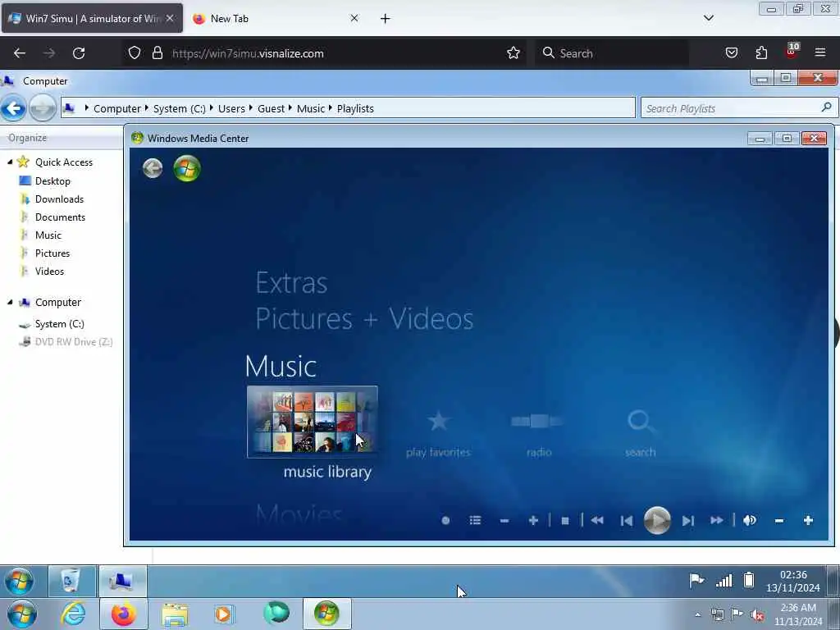The image size is (840, 630).
Task: Click the Organize toolbar button
Action: pos(27,138)
